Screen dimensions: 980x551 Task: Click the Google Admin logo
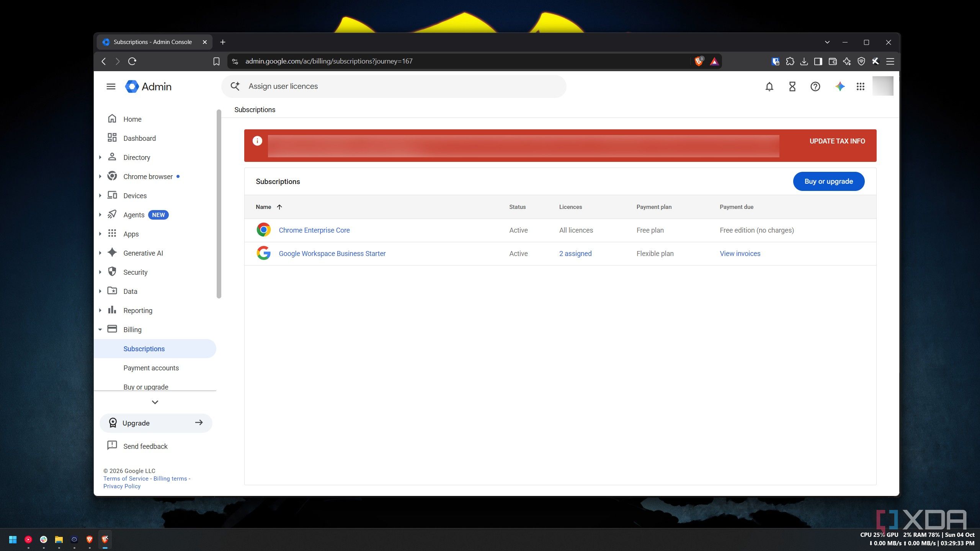tap(148, 86)
